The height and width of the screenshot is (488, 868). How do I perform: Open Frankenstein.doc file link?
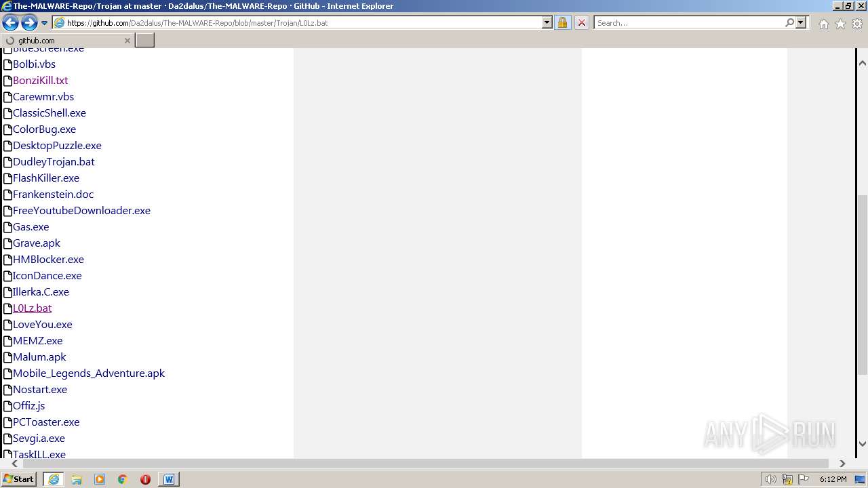point(53,195)
